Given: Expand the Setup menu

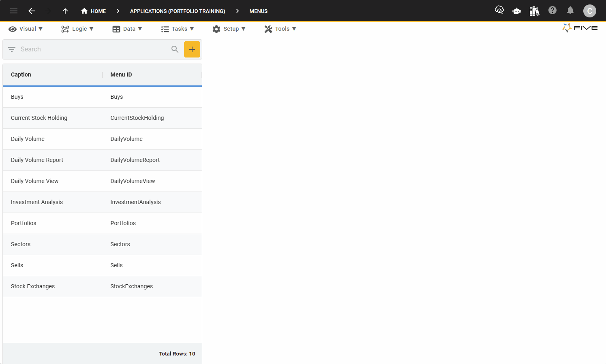Looking at the screenshot, I should [229, 29].
